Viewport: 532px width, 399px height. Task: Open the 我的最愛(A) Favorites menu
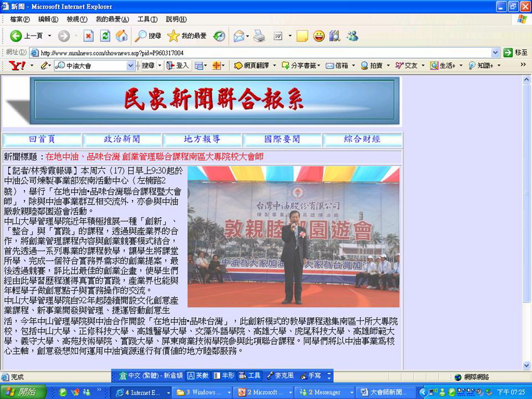(112, 19)
